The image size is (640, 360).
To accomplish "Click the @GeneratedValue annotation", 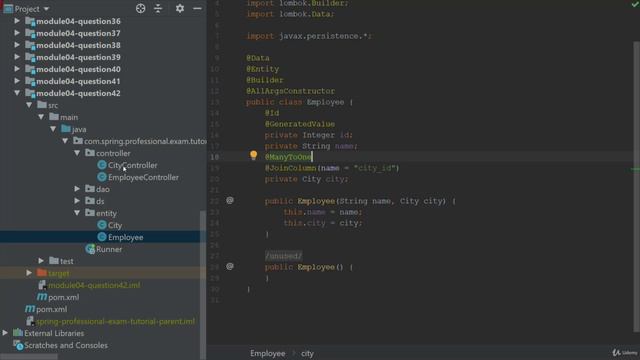I will [x=300, y=124].
